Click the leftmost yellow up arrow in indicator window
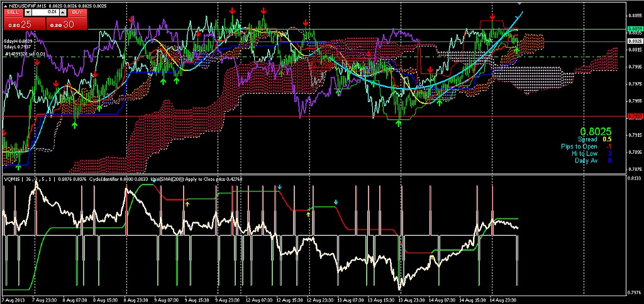This screenshot has width=644, height=304. (187, 204)
